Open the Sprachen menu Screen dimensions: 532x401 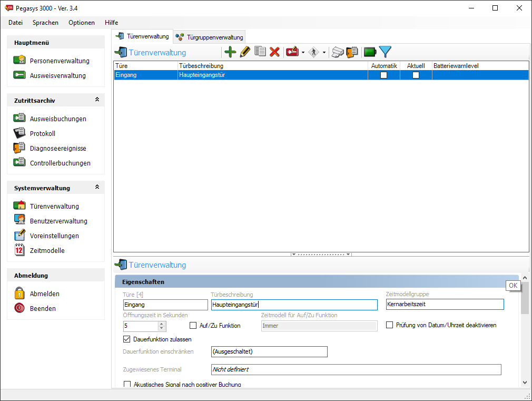click(45, 23)
